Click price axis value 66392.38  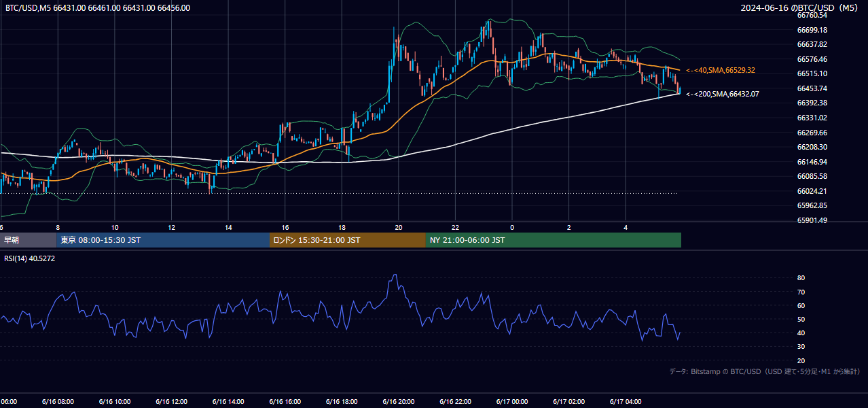(812, 103)
